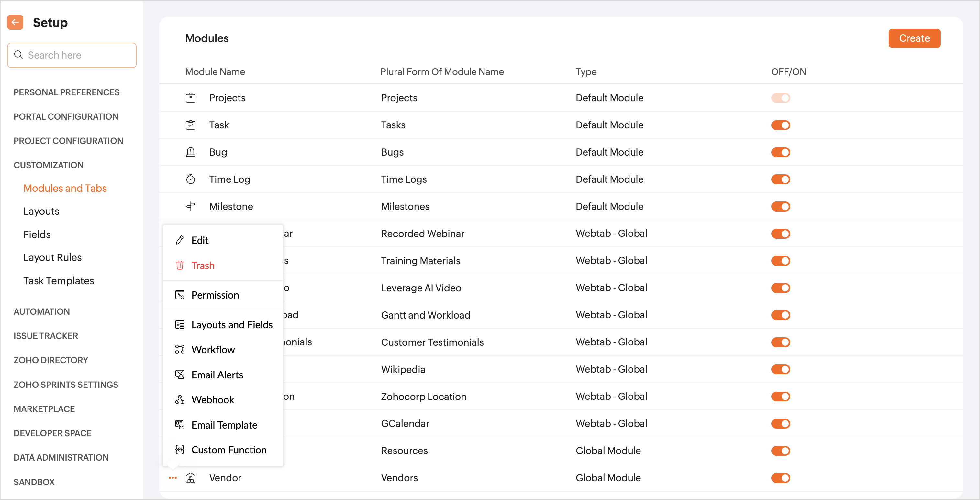Viewport: 980px width, 500px height.
Task: Click the orange back arrow beside Setup
Action: 15,22
